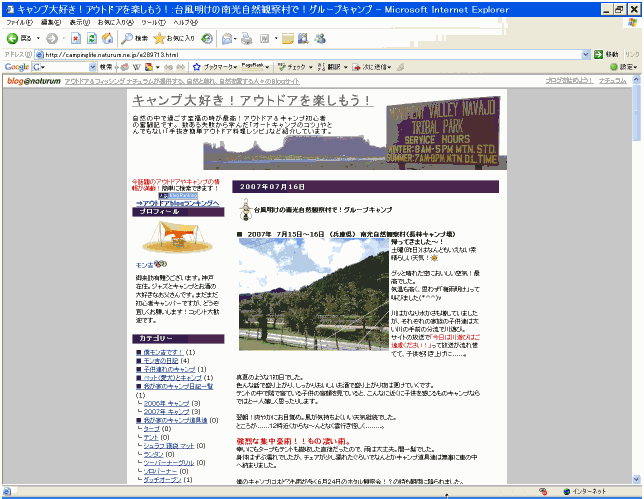Click the vertical scrollbar up arrow
The height and width of the screenshot is (499, 644).
tap(637, 79)
